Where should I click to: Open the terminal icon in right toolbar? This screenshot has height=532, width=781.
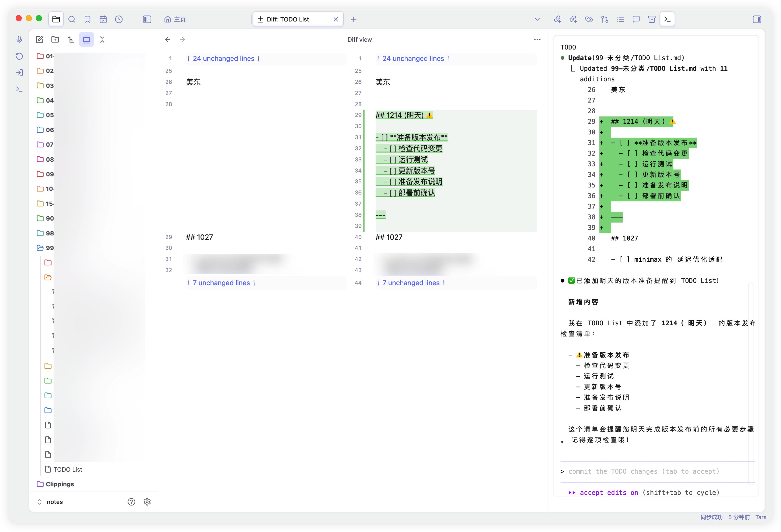point(667,19)
